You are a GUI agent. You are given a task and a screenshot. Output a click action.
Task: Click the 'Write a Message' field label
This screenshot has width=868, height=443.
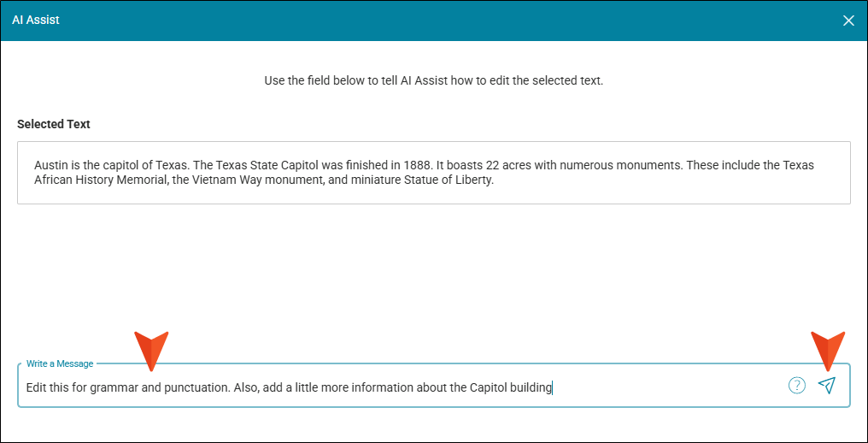pos(60,363)
